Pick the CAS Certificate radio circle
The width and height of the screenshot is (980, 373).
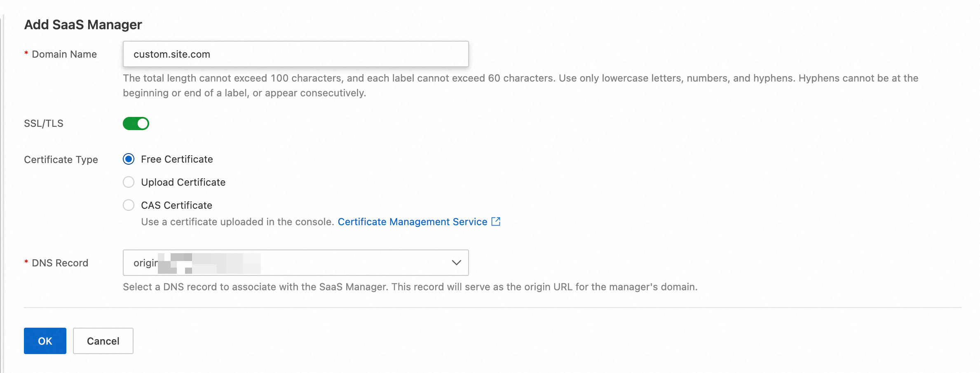[x=129, y=205]
